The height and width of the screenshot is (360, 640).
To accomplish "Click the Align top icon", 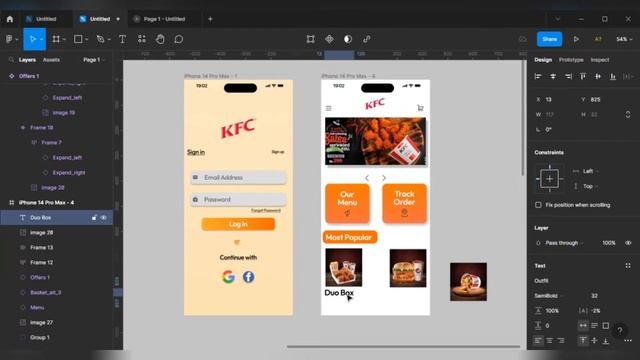I will (x=583, y=76).
